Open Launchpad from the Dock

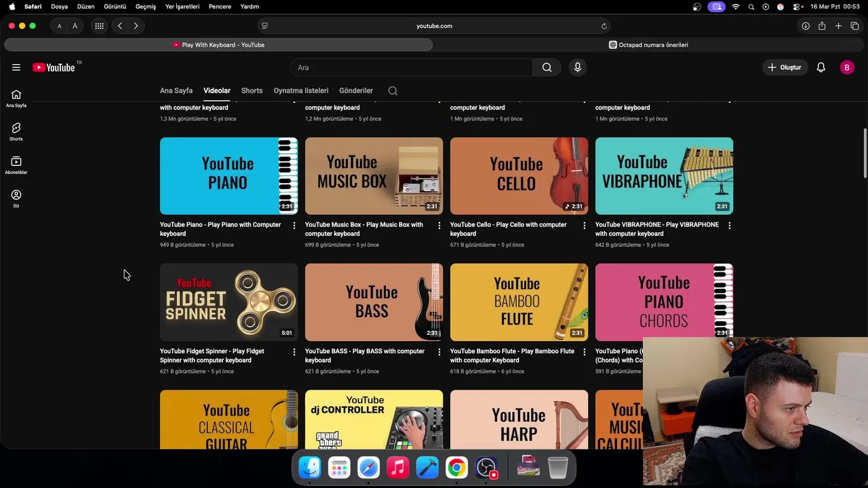click(339, 468)
